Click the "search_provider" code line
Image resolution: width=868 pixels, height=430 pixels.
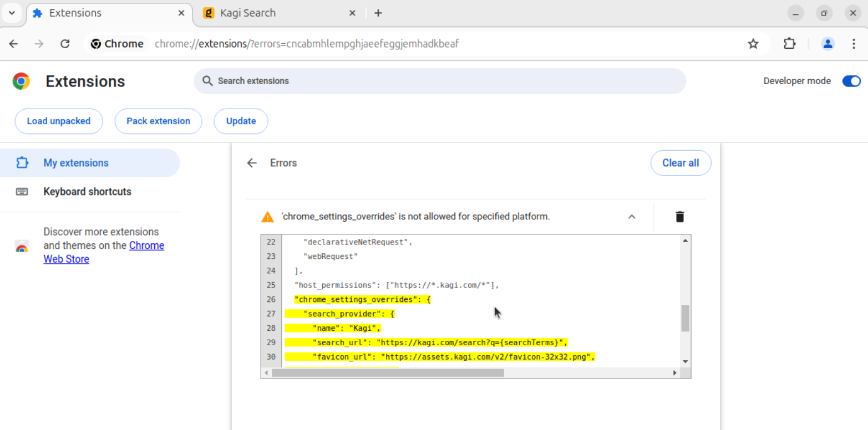(x=349, y=314)
